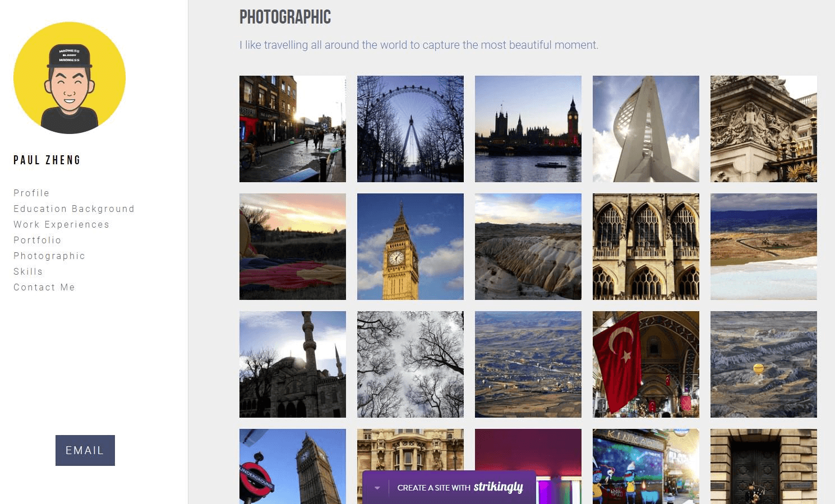The image size is (835, 504).
Task: Jump to the Portfolio section
Action: [38, 240]
